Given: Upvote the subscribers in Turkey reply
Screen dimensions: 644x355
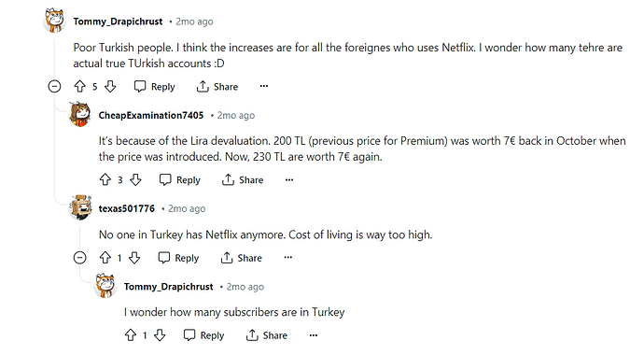Looking at the screenshot, I should pos(131,335).
